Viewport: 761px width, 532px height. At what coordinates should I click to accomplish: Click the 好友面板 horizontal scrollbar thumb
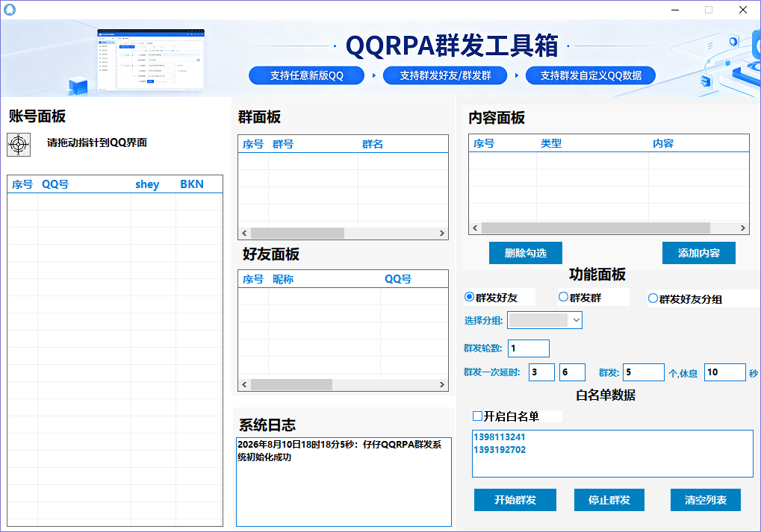coord(292,384)
